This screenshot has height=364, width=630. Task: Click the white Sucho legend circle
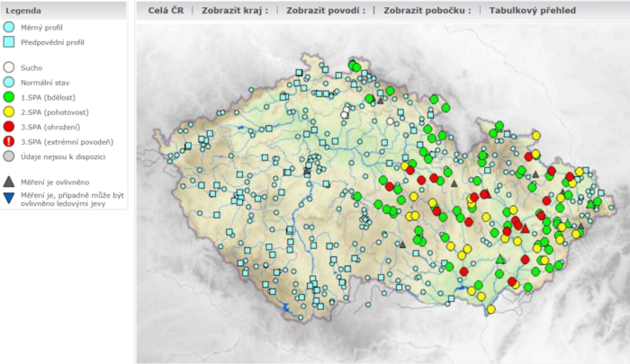[x=9, y=67]
